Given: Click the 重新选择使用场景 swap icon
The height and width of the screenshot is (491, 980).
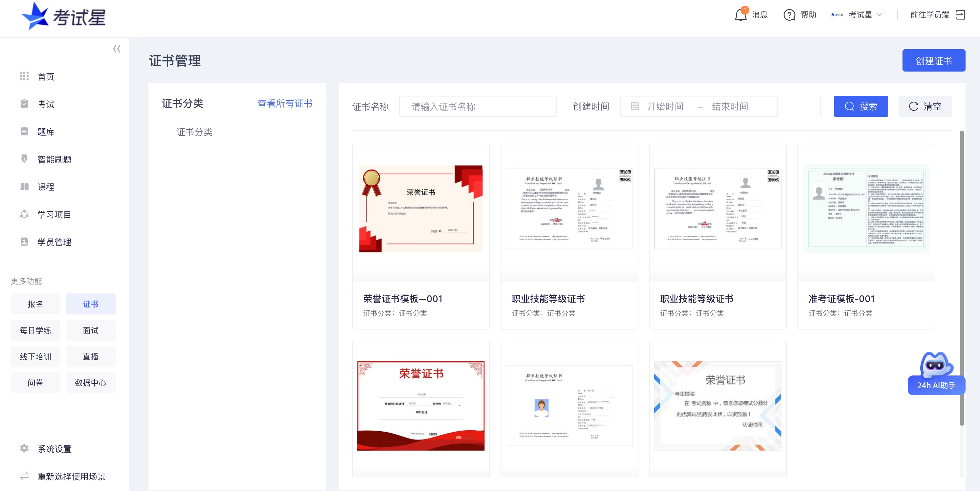Looking at the screenshot, I should (24, 476).
